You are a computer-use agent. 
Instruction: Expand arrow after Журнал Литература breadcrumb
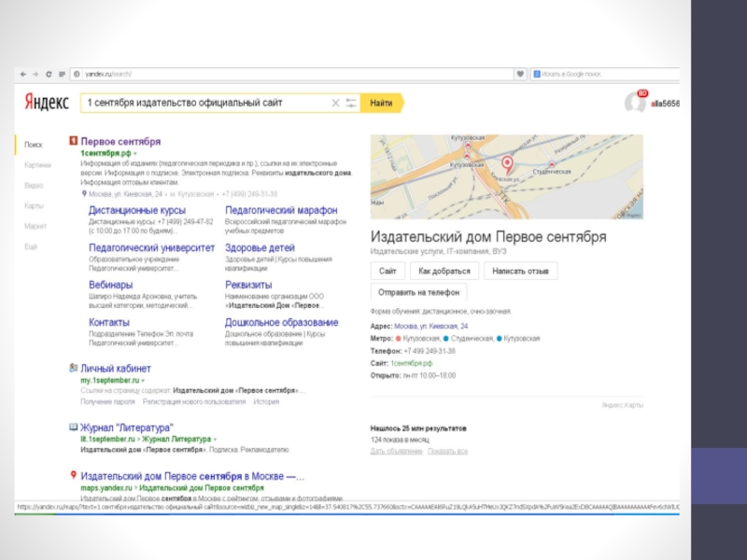coord(215,440)
